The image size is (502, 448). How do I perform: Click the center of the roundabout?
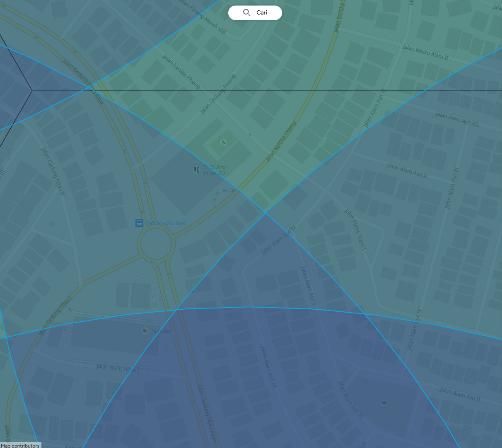point(156,245)
